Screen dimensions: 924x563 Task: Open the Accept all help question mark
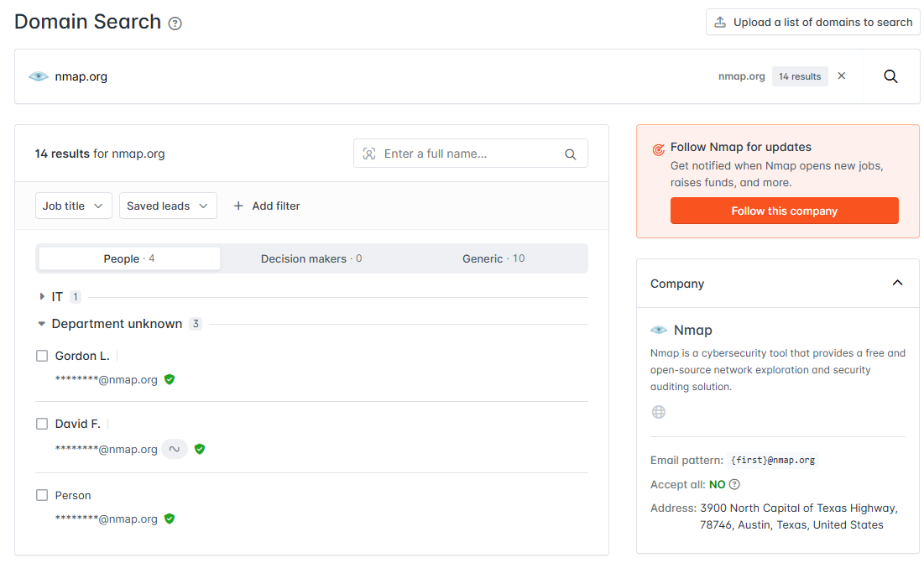pyautogui.click(x=734, y=485)
